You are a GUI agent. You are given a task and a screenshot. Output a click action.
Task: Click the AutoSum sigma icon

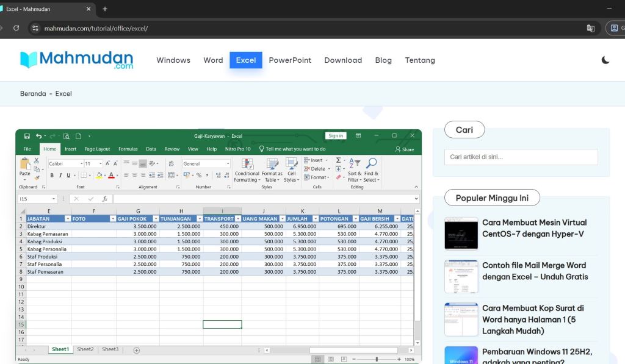point(339,160)
